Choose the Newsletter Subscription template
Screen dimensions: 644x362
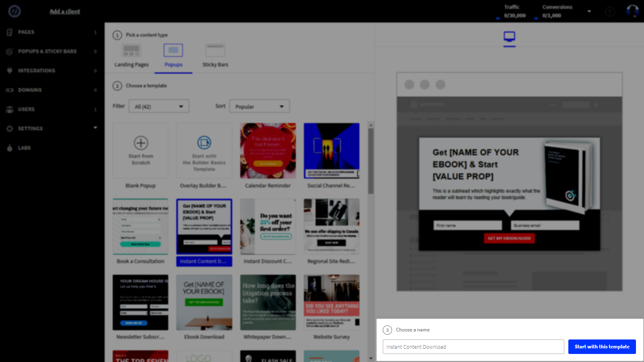pyautogui.click(x=140, y=302)
